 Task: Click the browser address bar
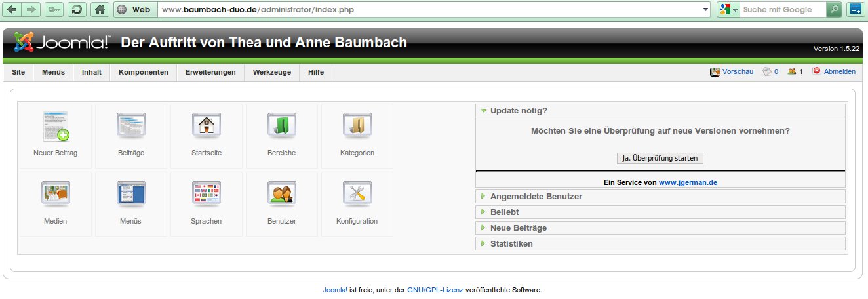(433, 10)
